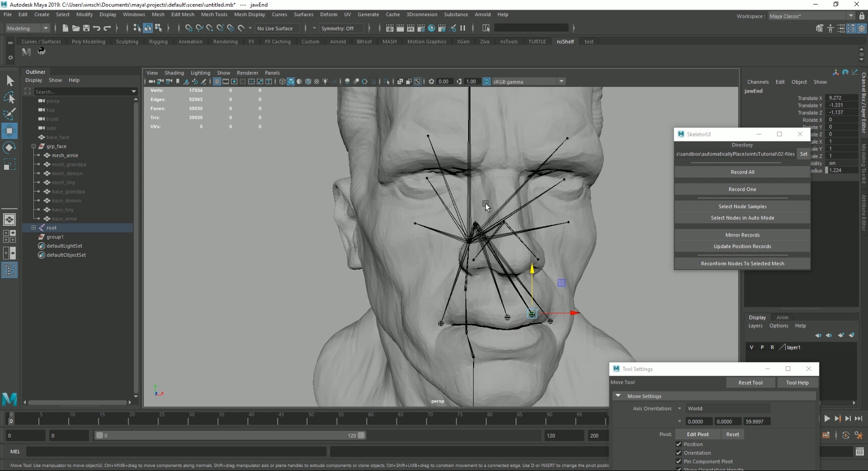Open the Pause IPR icon on status line

click(463, 28)
